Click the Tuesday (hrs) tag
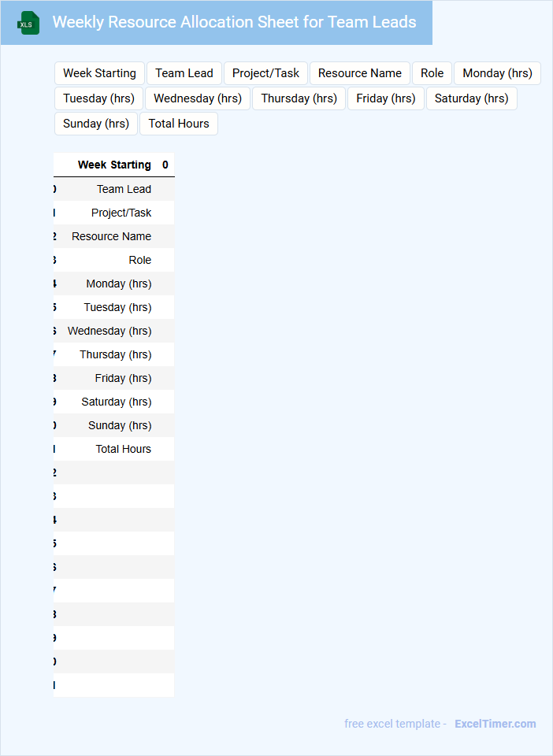Image resolution: width=553 pixels, height=756 pixels. (x=98, y=98)
